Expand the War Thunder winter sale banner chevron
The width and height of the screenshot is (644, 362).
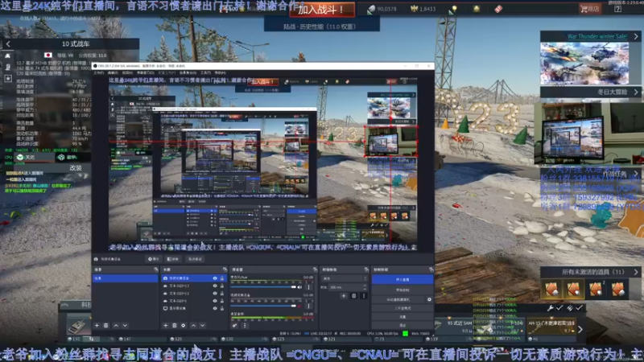pos(636,36)
